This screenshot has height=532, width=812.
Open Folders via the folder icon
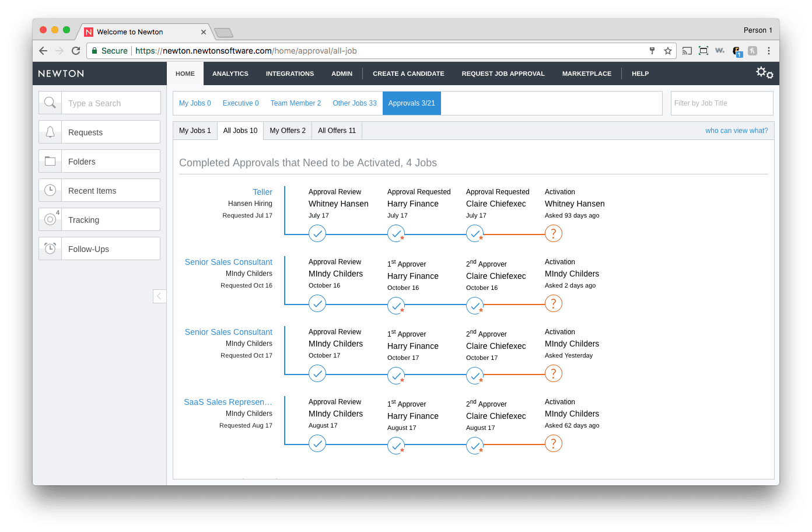(50, 160)
